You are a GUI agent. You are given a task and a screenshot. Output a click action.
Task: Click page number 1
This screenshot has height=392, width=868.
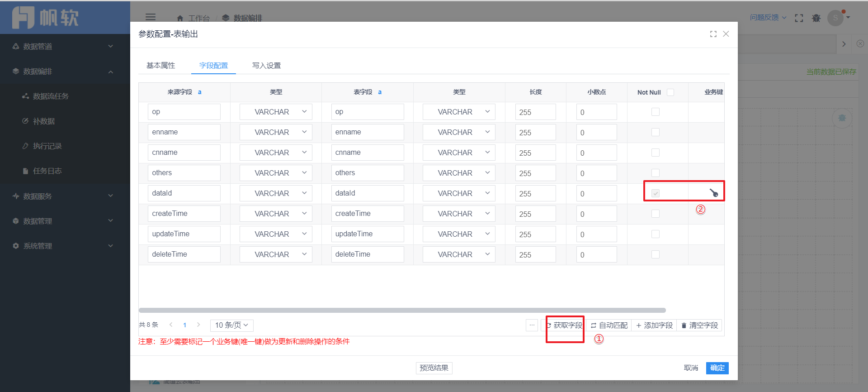coord(184,325)
